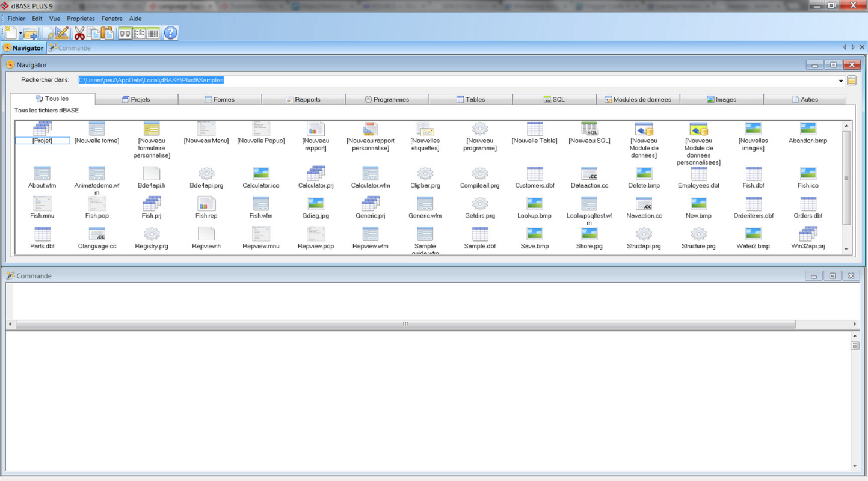Select the [Nouveau SQL] icon
This screenshot has width=868, height=481.
tap(589, 128)
